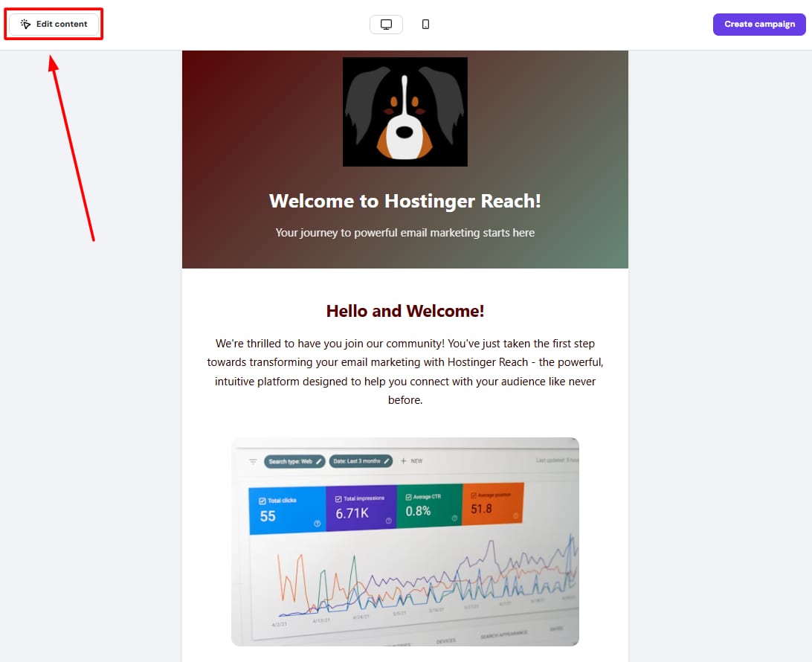
Task: Select the dog logo image in header
Action: click(x=405, y=112)
